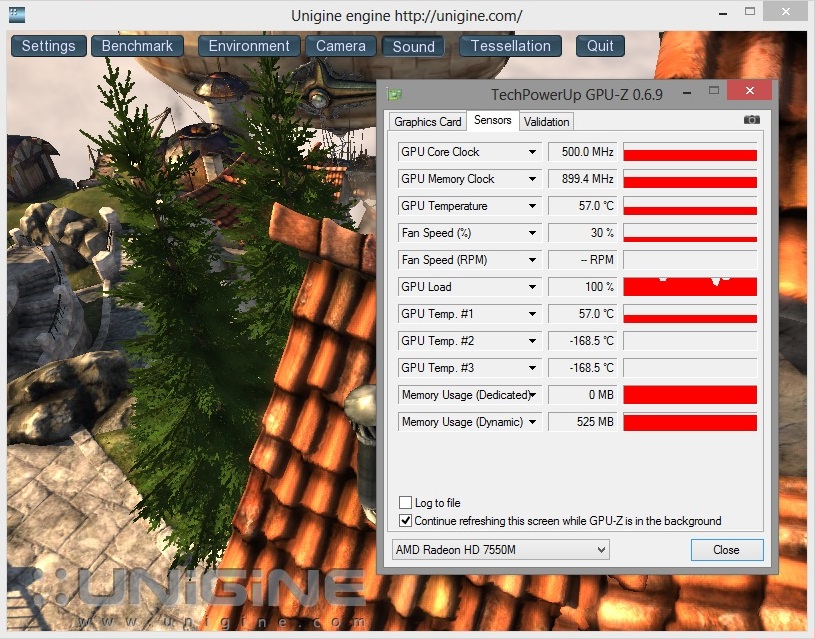The height and width of the screenshot is (639, 815).
Task: Click the Fan Speed (%) history graph
Action: click(x=690, y=233)
